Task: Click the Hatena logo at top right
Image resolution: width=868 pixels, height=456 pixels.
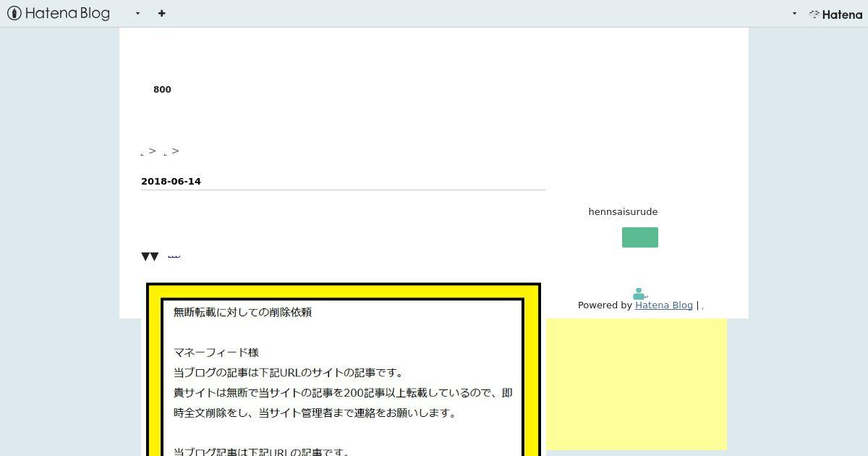Action: (835, 14)
